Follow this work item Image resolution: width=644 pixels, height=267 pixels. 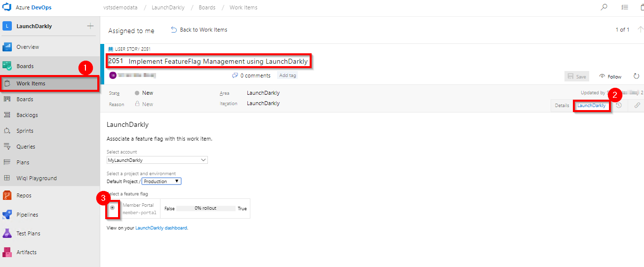[x=610, y=76]
